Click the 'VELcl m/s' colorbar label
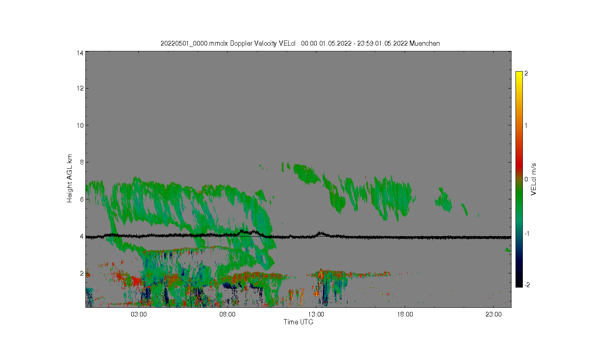 (533, 179)
